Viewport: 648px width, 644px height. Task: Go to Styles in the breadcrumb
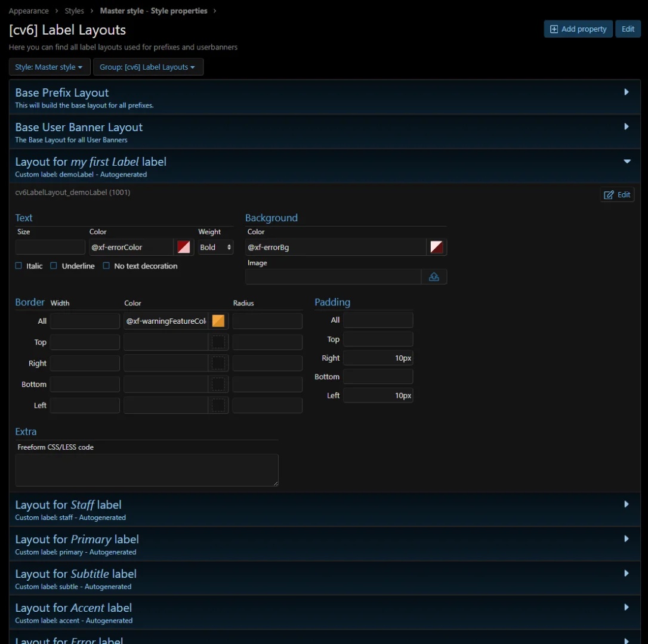click(x=75, y=11)
